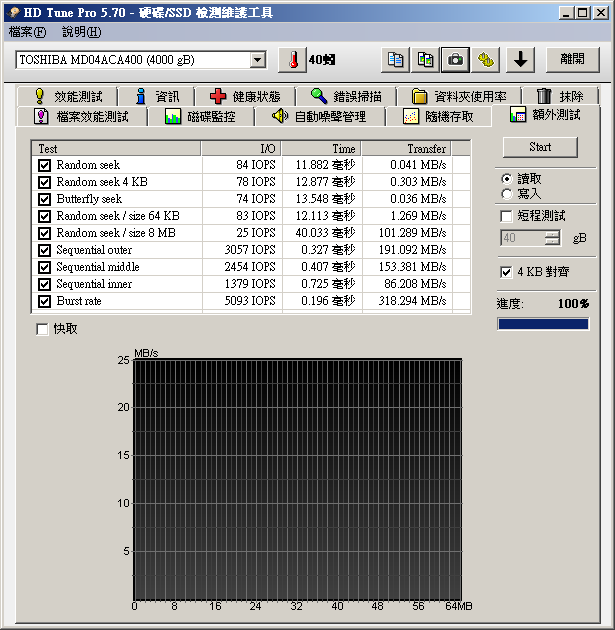Open the 檔案效能測試 file benchmark tab
The width and height of the screenshot is (615, 630).
[82, 117]
